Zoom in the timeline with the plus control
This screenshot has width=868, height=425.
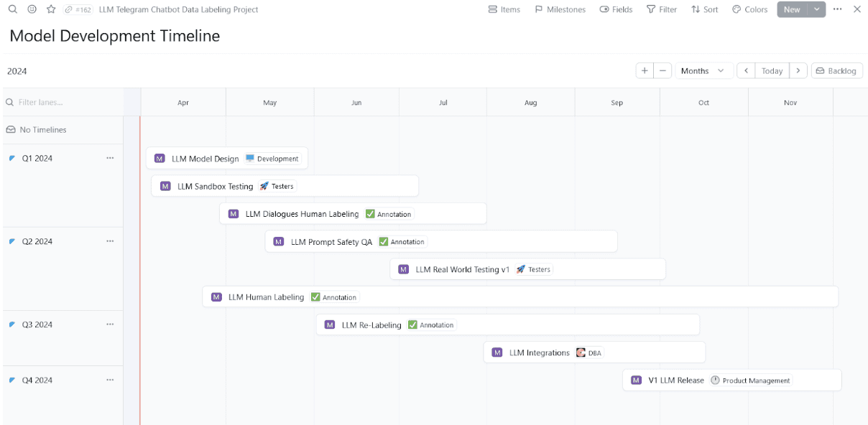click(x=645, y=70)
